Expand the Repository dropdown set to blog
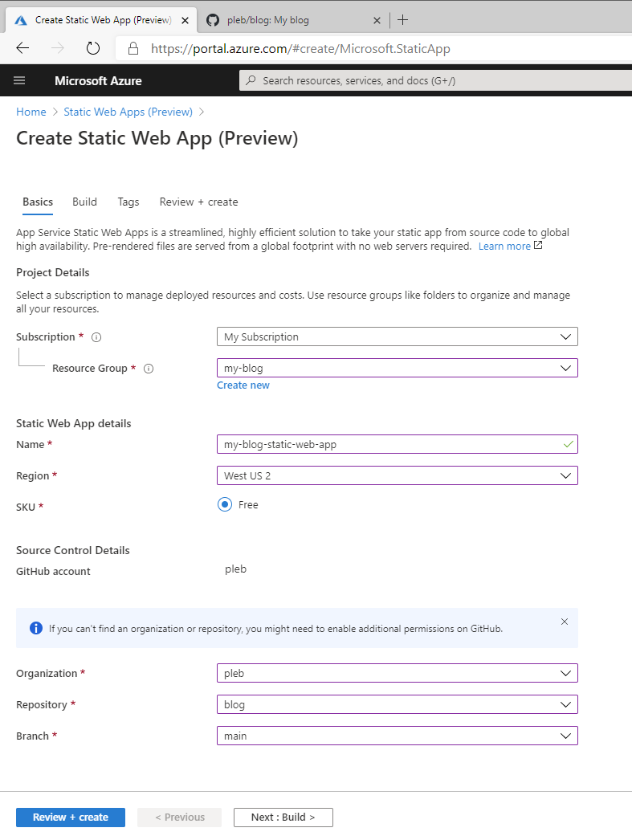Screen dimensions: 632x840 click(398, 704)
